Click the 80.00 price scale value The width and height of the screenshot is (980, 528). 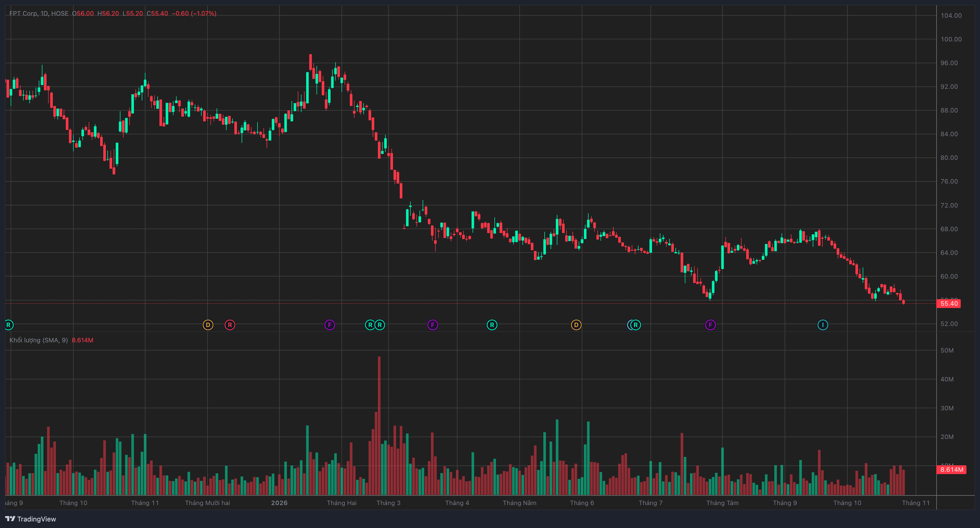949,158
